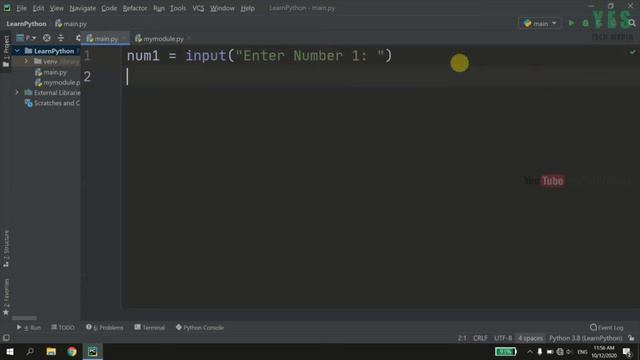Image resolution: width=640 pixels, height=360 pixels.
Task: Open Project panel settings gear
Action: pos(78,38)
